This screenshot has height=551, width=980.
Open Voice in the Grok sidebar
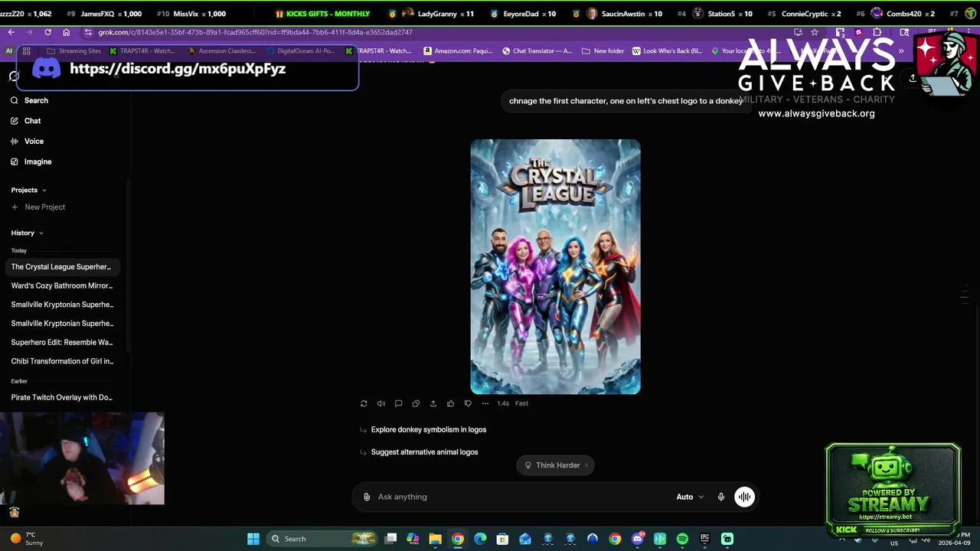[x=28, y=141]
